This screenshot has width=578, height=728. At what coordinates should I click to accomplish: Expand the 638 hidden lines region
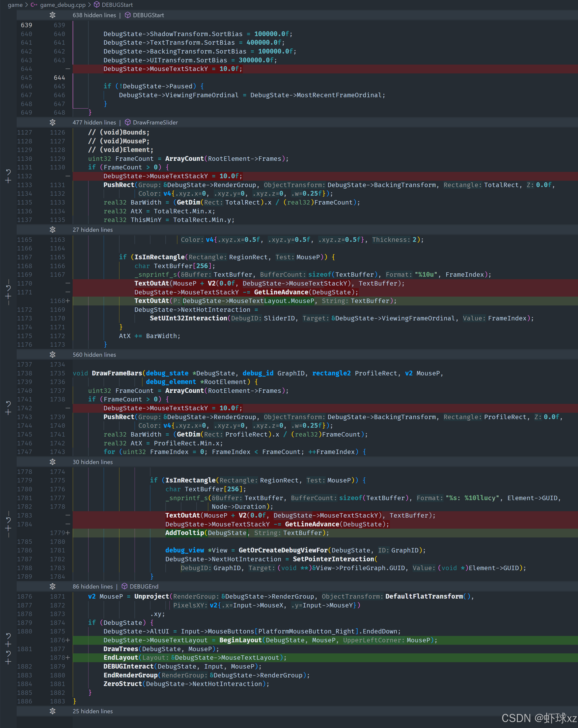pyautogui.click(x=52, y=15)
